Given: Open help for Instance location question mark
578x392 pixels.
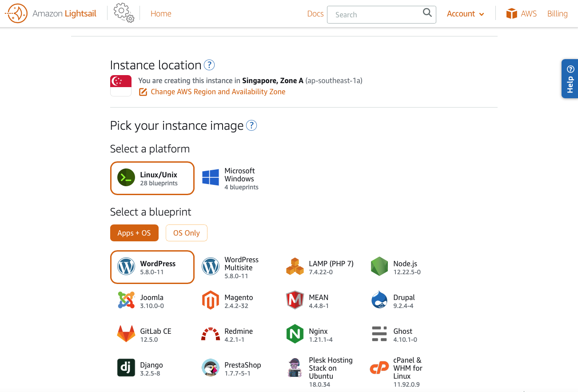Looking at the screenshot, I should point(209,65).
